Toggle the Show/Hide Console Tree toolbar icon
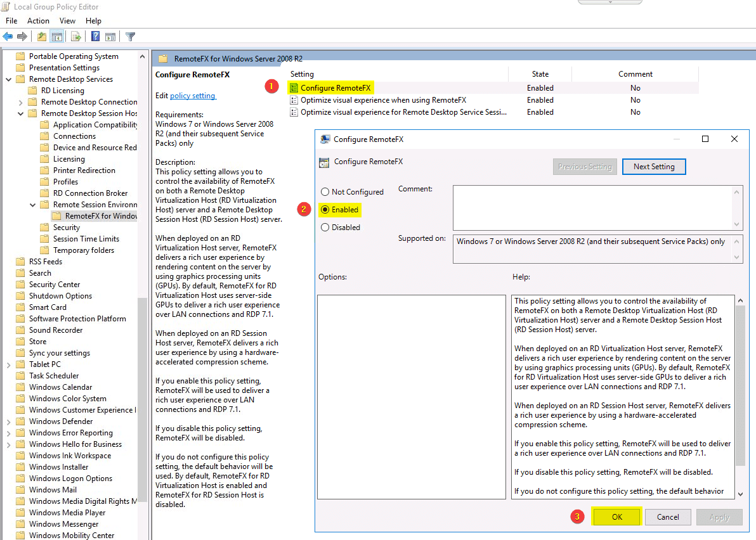 click(x=57, y=36)
